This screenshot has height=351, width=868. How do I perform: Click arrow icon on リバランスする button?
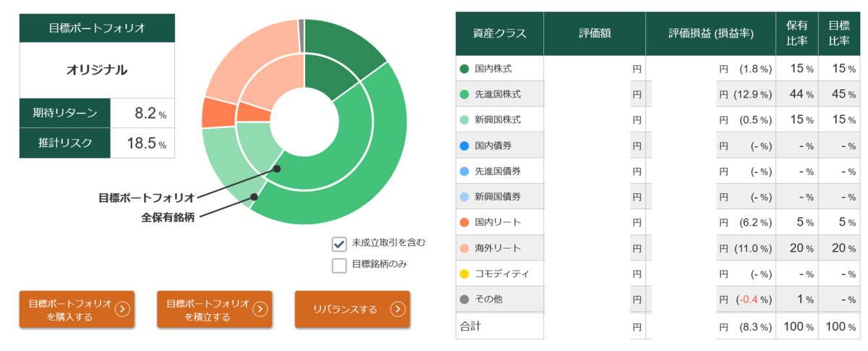click(398, 310)
